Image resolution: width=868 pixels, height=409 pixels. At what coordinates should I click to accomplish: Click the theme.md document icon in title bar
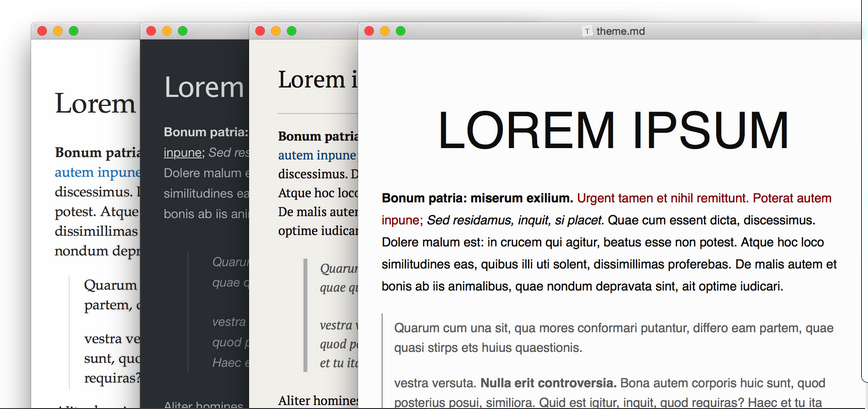587,31
